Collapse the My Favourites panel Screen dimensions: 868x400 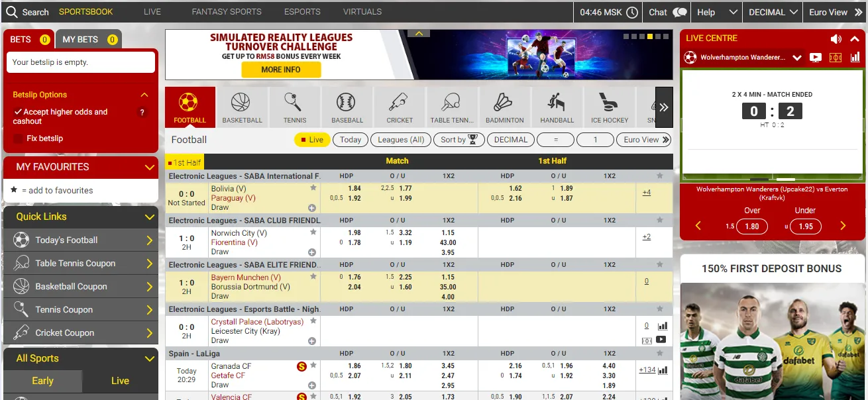pyautogui.click(x=150, y=167)
